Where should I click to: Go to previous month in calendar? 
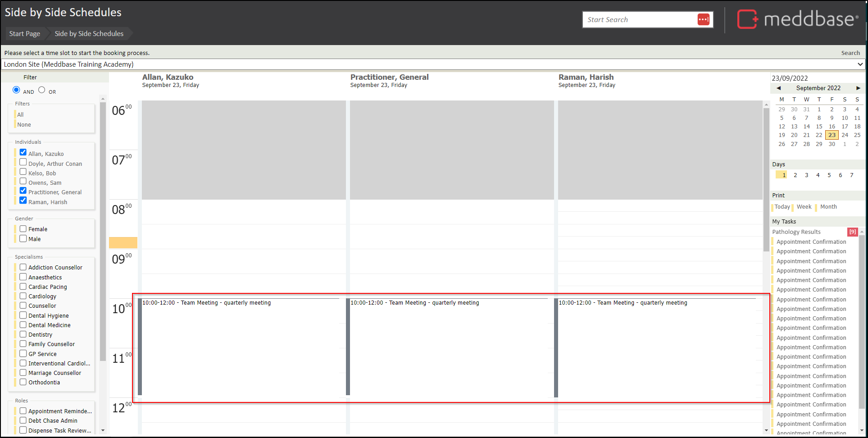778,88
